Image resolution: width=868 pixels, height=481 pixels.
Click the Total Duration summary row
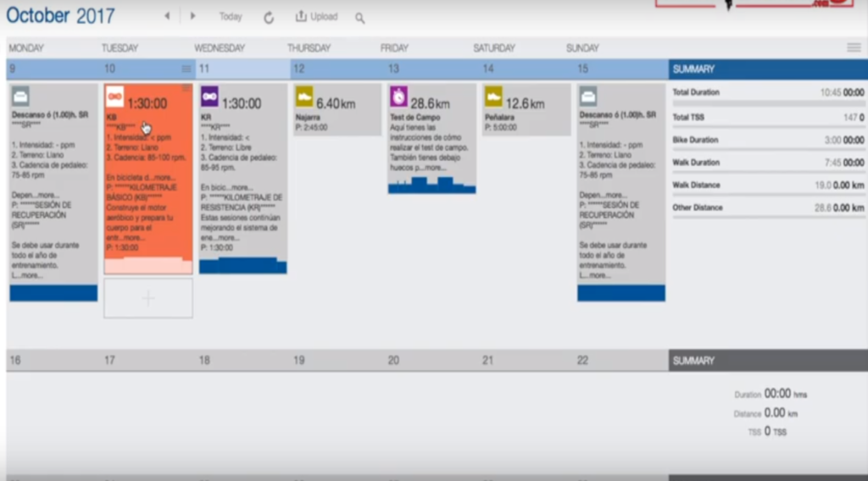pyautogui.click(x=768, y=93)
